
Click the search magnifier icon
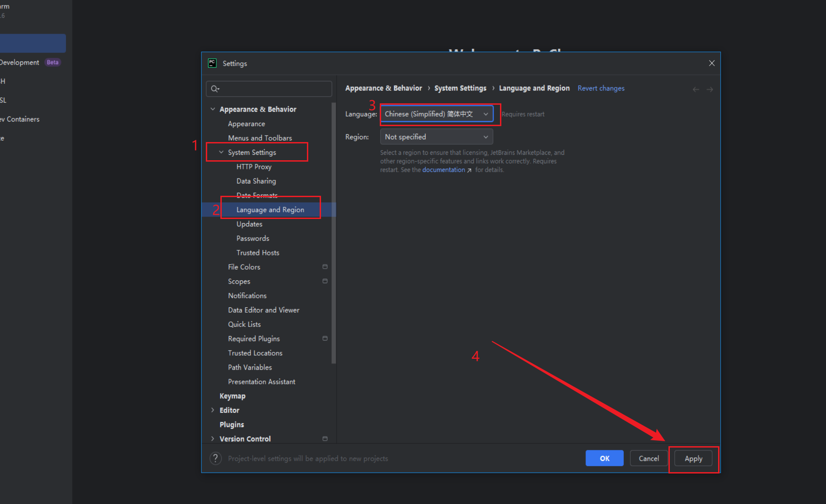point(215,89)
